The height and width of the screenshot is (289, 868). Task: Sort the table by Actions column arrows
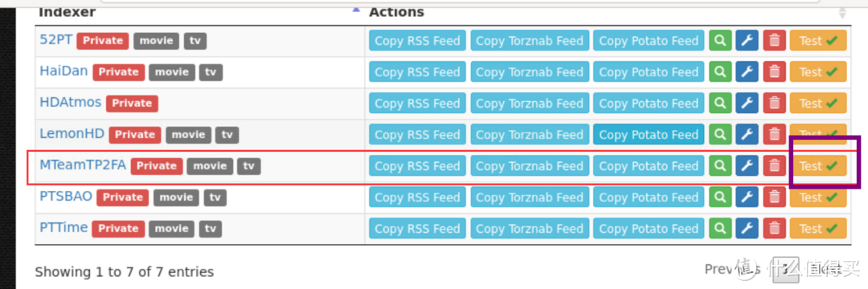pos(842,14)
